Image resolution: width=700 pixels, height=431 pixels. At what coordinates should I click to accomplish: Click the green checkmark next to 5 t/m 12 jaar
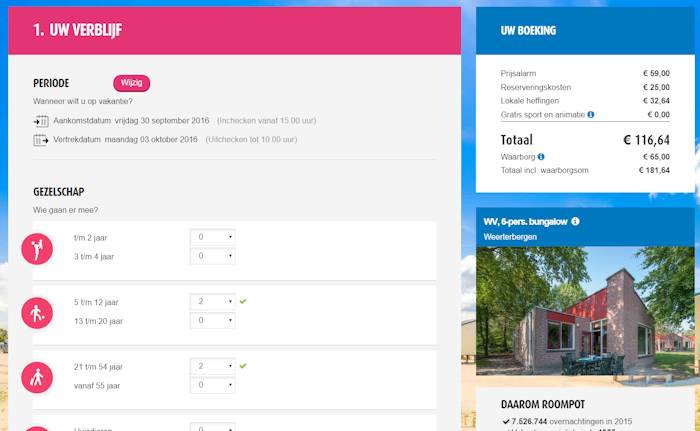click(x=243, y=301)
